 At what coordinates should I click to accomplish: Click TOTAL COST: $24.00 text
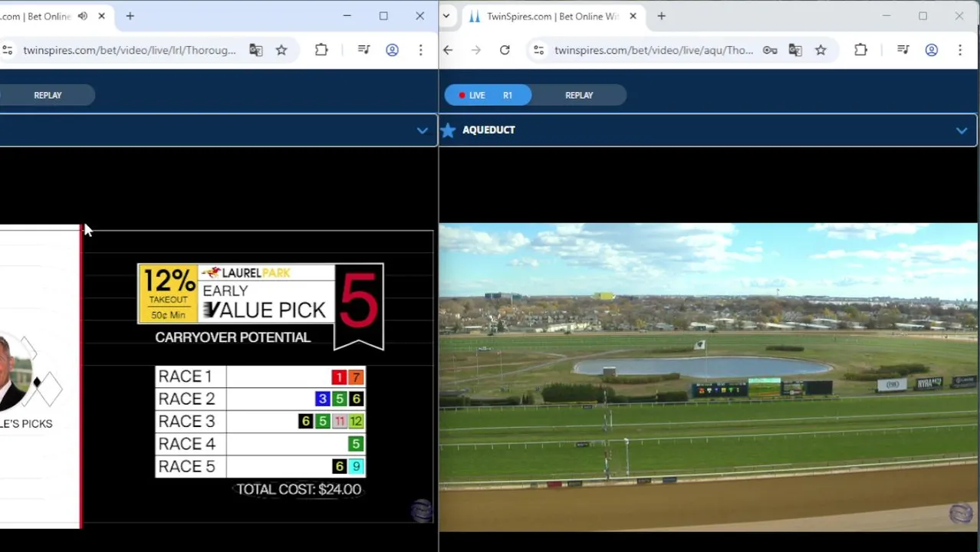click(x=298, y=489)
